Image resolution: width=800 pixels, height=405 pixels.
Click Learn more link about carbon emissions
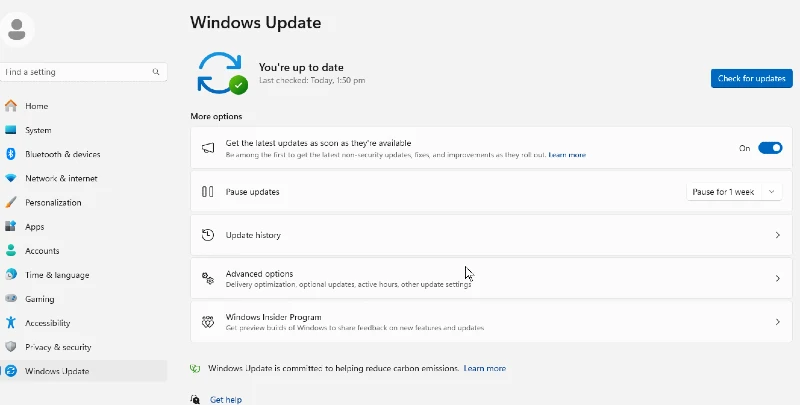coord(485,368)
